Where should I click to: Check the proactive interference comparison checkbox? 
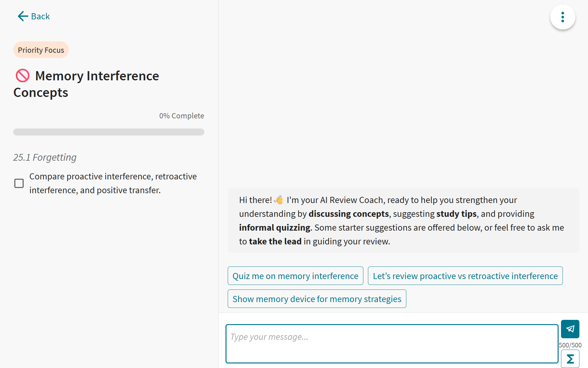19,183
